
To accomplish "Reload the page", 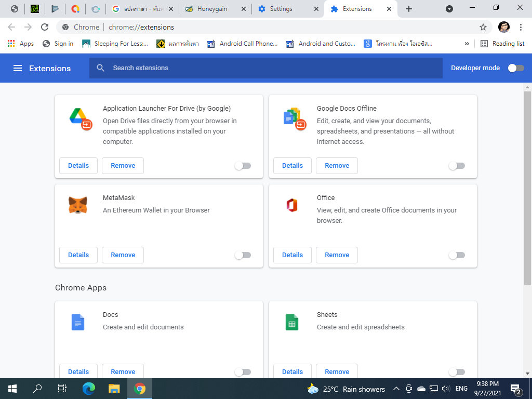I will point(45,27).
